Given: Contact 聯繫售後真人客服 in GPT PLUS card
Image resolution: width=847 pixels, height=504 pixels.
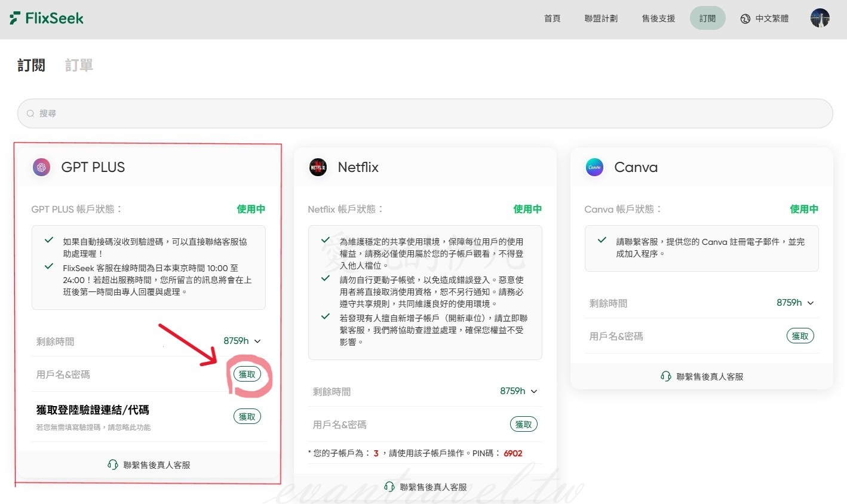Looking at the screenshot, I should click(x=149, y=465).
